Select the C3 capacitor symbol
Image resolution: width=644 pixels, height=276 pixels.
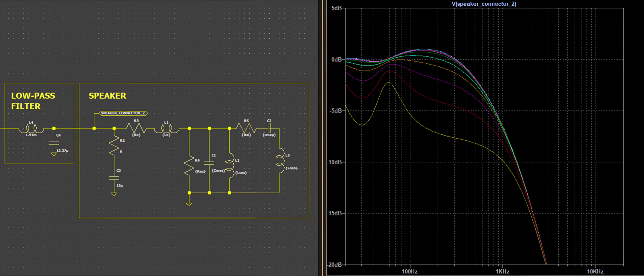(x=114, y=178)
